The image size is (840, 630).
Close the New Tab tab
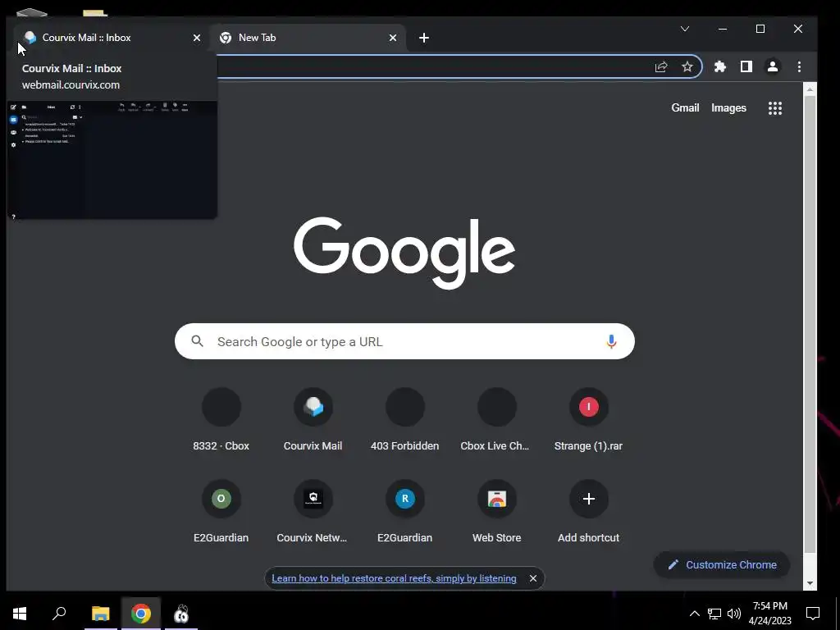393,38
